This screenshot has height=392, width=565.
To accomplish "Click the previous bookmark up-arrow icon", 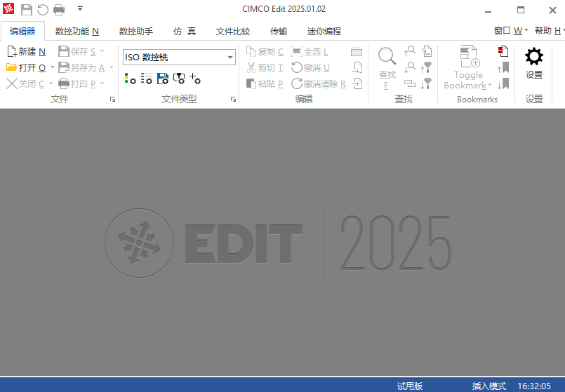I will click(x=503, y=68).
